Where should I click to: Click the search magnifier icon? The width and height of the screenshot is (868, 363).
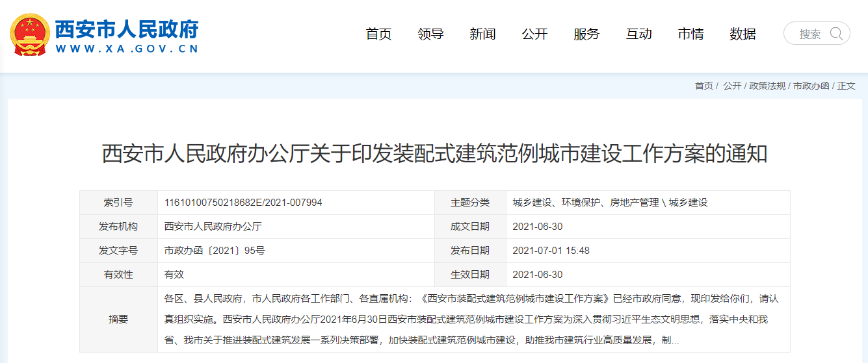point(836,33)
